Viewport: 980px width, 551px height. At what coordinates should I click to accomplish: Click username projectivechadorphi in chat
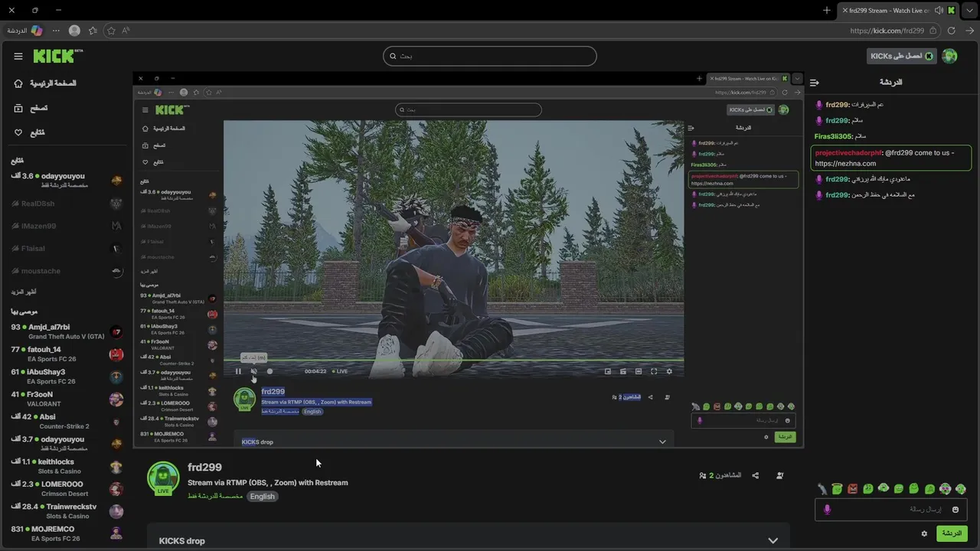[848, 152]
